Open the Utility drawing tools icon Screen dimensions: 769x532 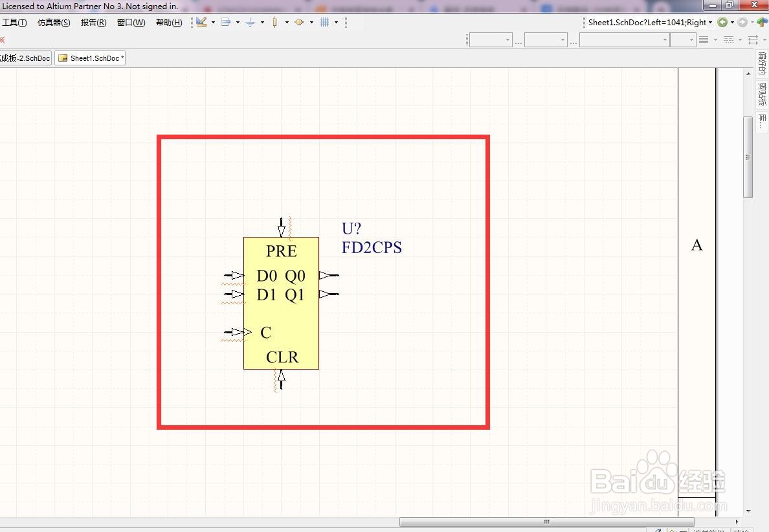pyautogui.click(x=201, y=22)
